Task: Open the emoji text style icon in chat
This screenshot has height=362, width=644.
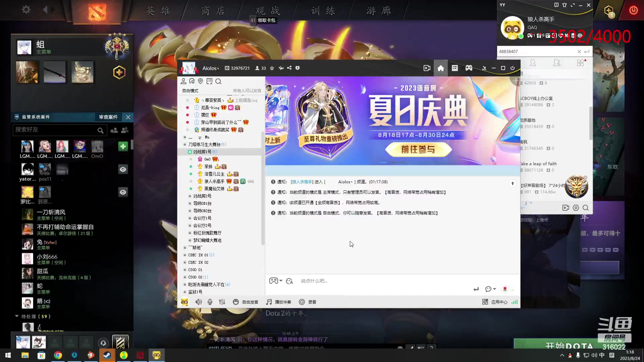Action: pyautogui.click(x=289, y=281)
